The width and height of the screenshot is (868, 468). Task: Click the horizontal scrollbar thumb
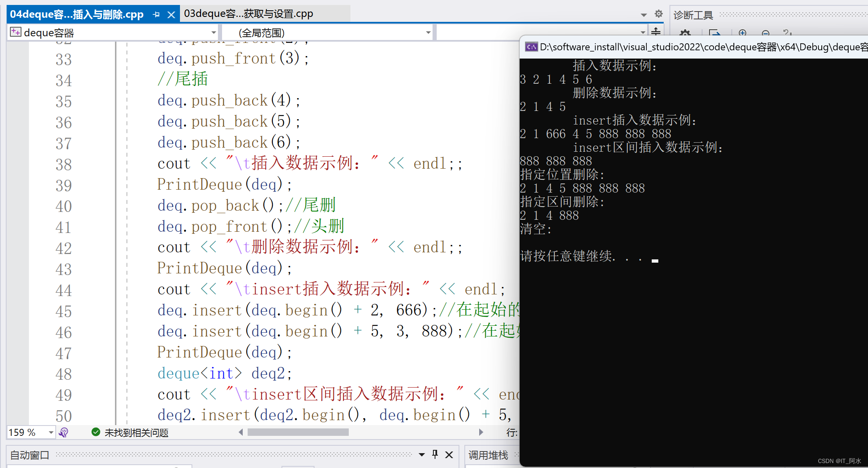[x=298, y=432]
